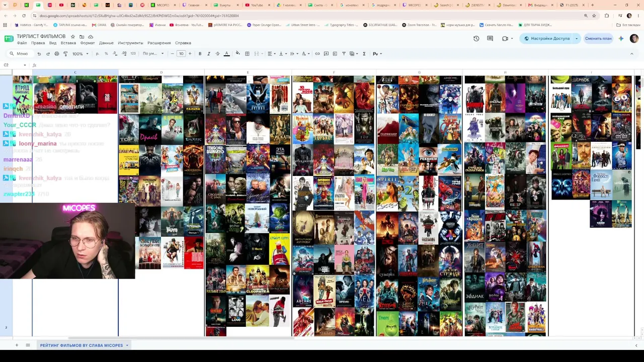644x362 pixels.
Task: Open the Правка menu
Action: coord(38,43)
